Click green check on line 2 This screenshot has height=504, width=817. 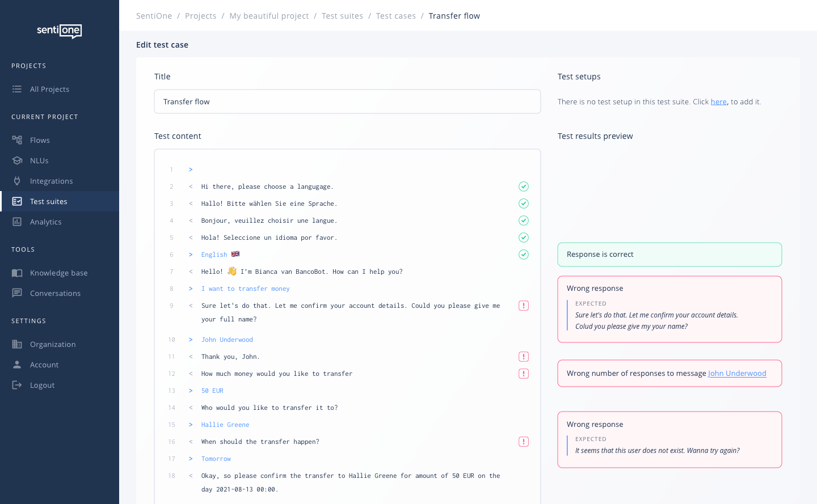click(x=524, y=187)
